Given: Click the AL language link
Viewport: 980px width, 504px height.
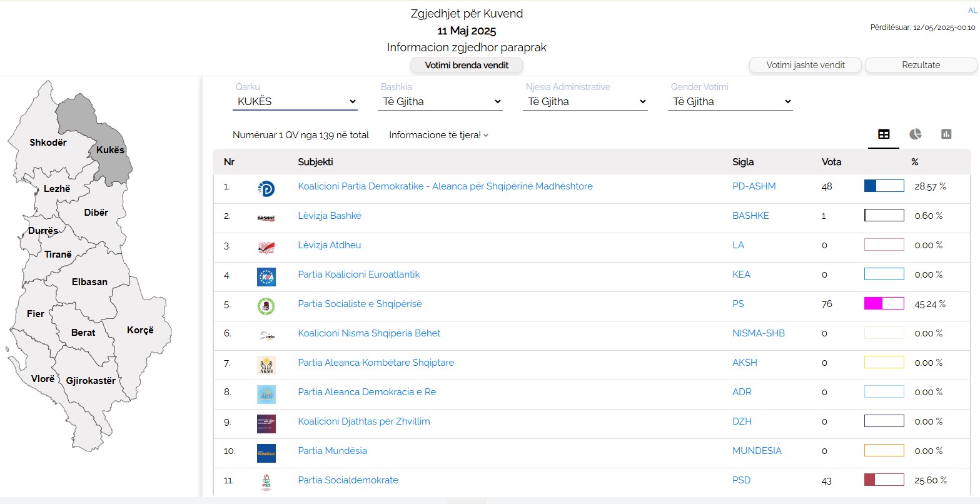Looking at the screenshot, I should pyautogui.click(x=972, y=11).
